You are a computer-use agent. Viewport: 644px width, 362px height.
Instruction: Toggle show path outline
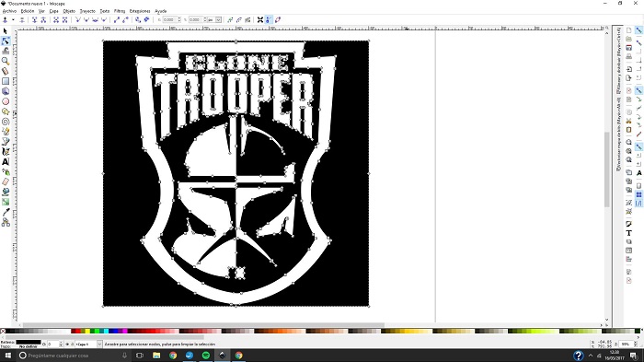[278, 19]
